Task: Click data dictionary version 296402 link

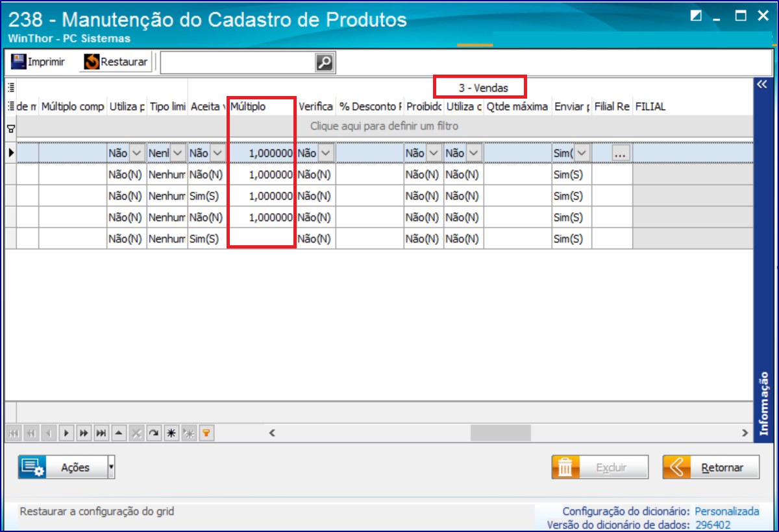Action: [x=713, y=525]
